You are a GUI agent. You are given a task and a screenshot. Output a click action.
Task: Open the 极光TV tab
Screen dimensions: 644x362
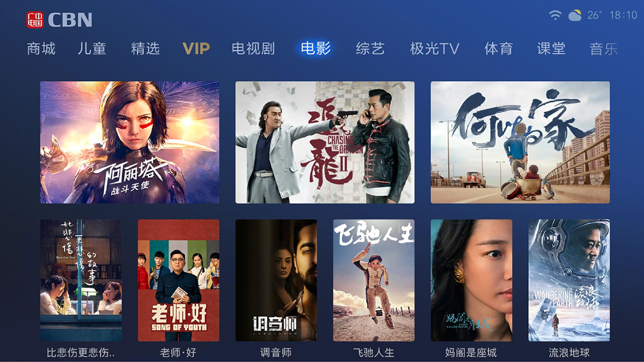434,49
